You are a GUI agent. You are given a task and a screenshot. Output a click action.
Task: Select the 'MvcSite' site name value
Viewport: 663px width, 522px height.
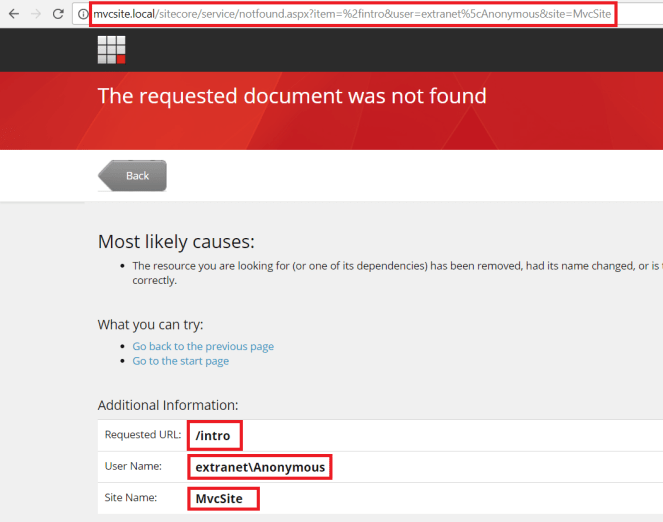(x=223, y=498)
